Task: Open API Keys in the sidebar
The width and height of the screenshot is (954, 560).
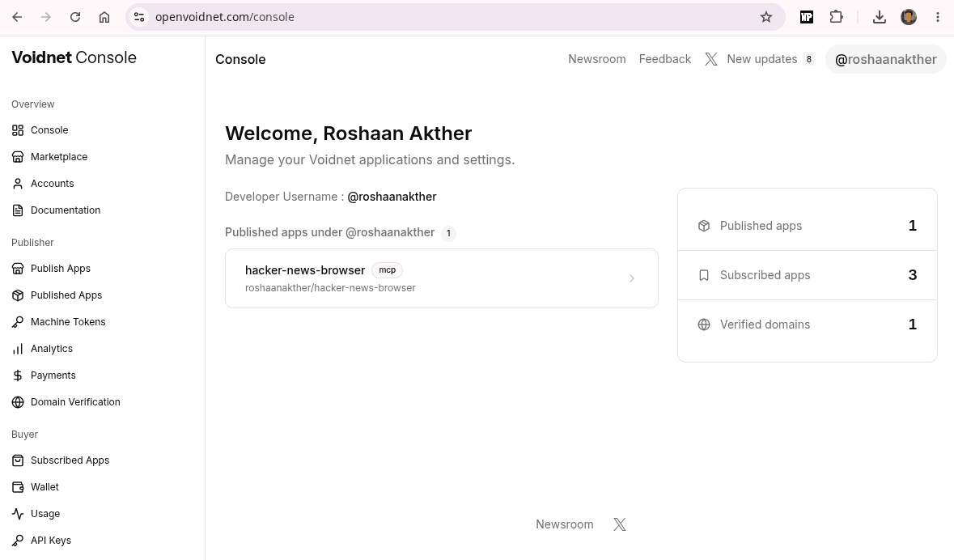Action: pyautogui.click(x=41, y=541)
